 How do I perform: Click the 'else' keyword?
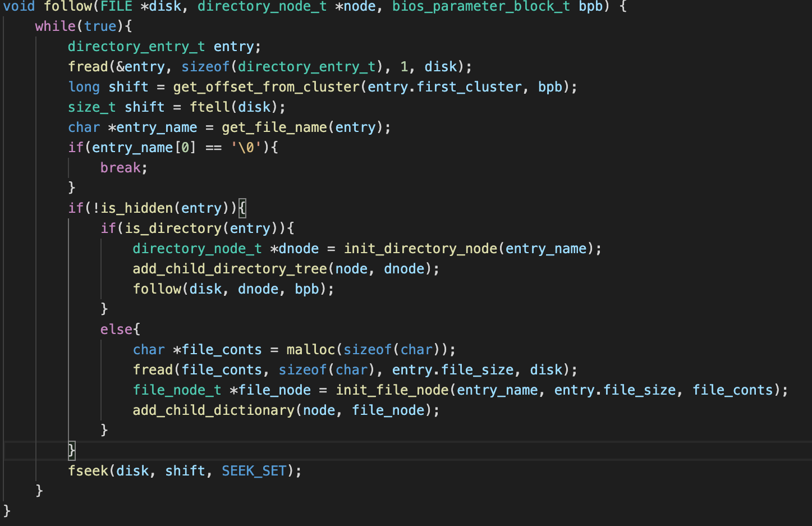tap(116, 330)
